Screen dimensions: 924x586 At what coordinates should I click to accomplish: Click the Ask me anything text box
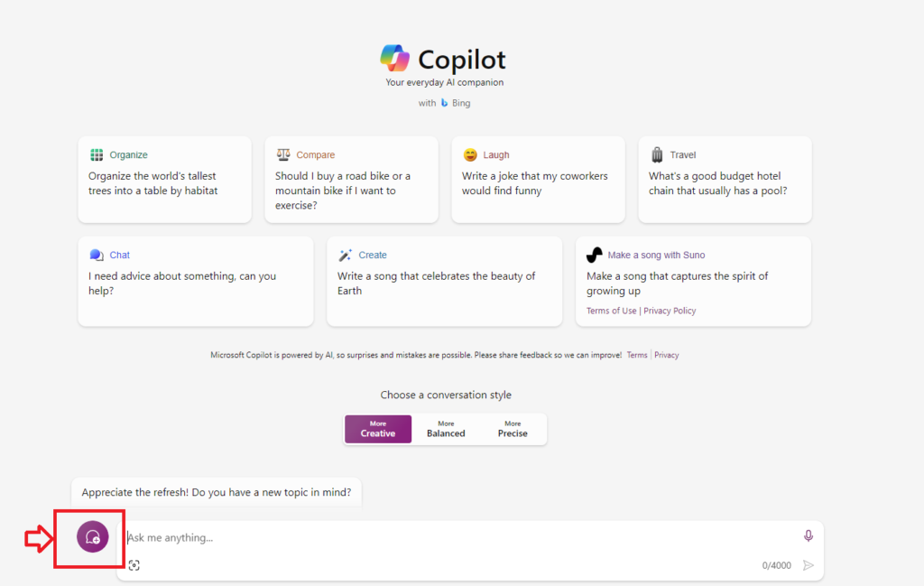pos(451,538)
